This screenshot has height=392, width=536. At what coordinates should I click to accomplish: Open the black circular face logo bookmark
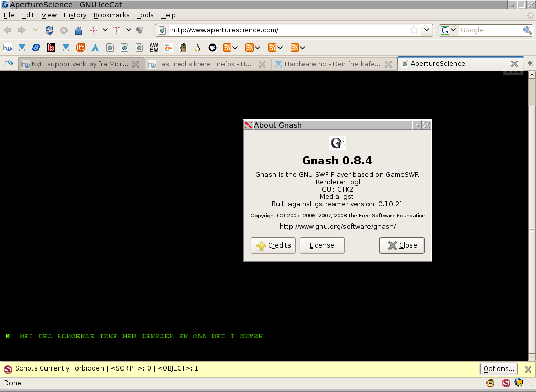[213, 48]
